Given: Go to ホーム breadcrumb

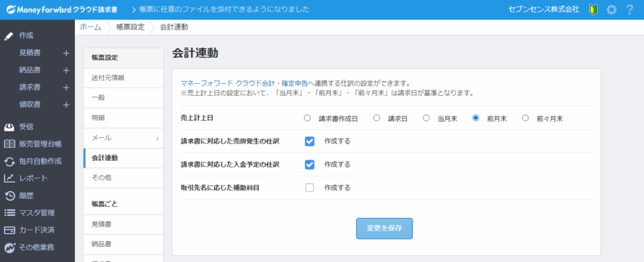Looking at the screenshot, I should (x=90, y=27).
